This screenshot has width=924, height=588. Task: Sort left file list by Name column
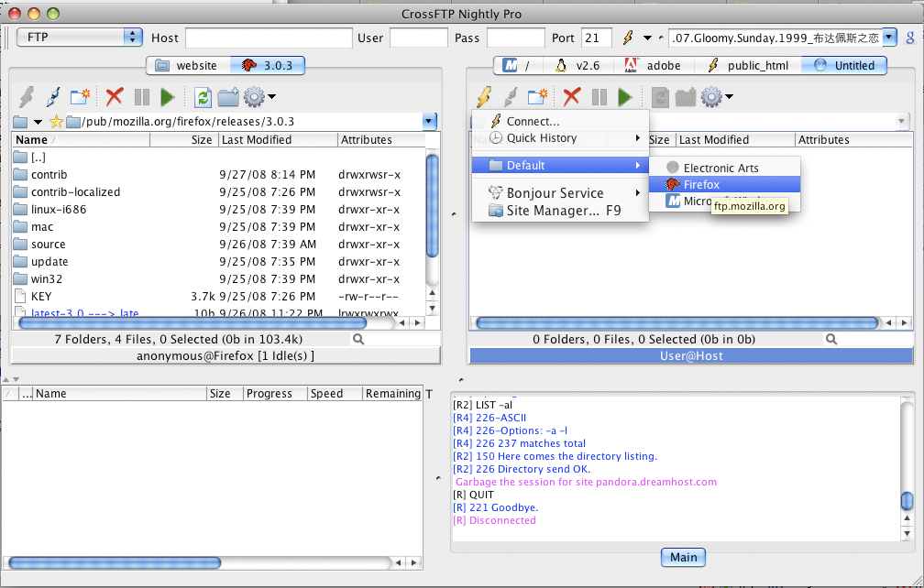[x=81, y=140]
